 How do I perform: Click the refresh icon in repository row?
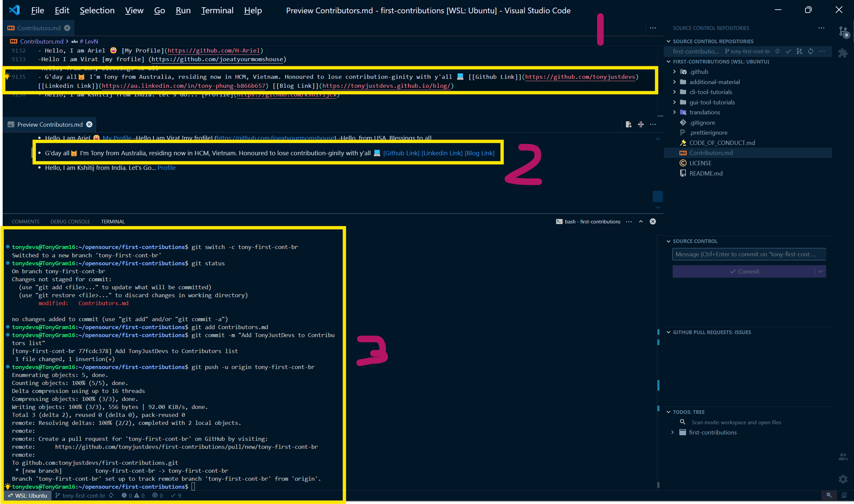tap(810, 51)
